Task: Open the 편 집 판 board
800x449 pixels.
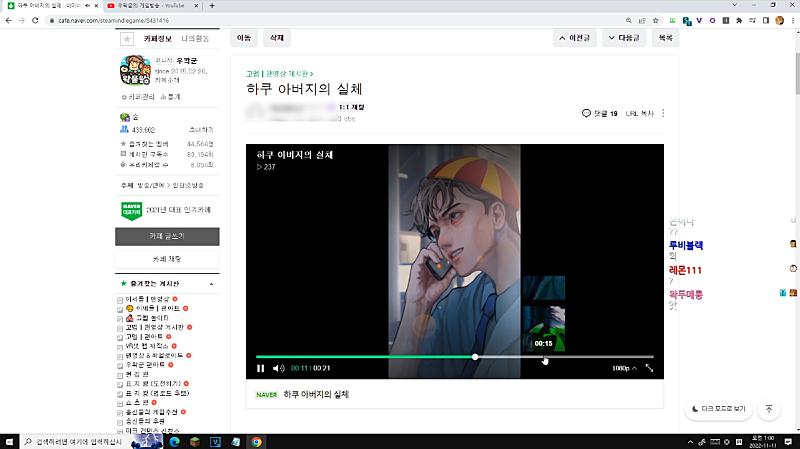Action: 137,375
